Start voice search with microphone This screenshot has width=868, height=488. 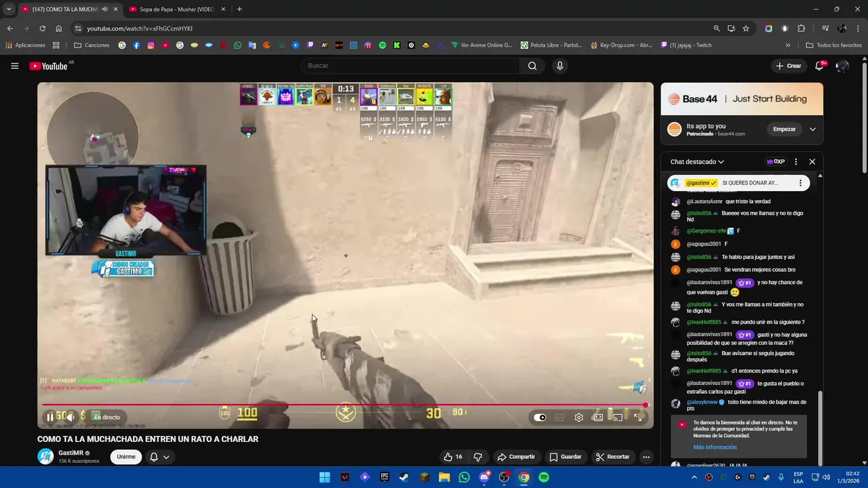(559, 66)
